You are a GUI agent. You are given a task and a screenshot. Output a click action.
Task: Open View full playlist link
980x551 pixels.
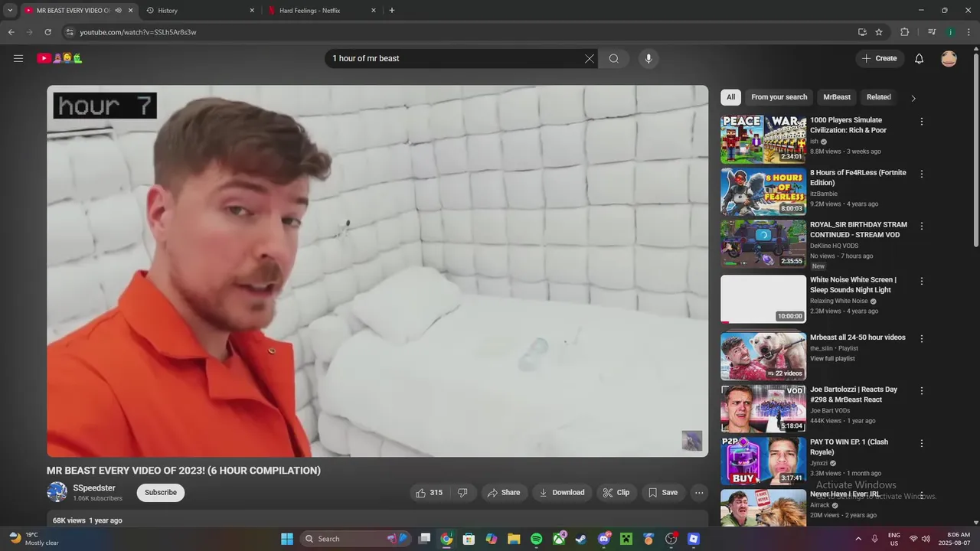pyautogui.click(x=832, y=358)
